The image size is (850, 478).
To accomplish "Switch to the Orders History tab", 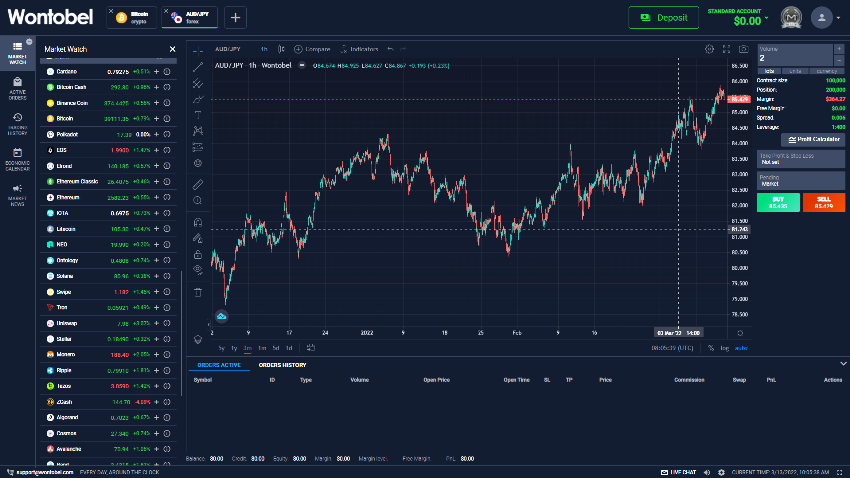I will click(x=282, y=365).
